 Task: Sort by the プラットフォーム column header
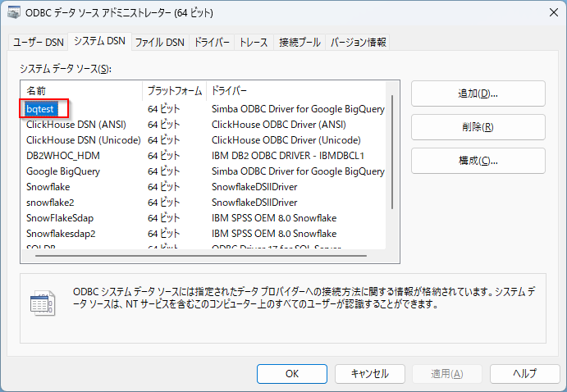tap(175, 91)
